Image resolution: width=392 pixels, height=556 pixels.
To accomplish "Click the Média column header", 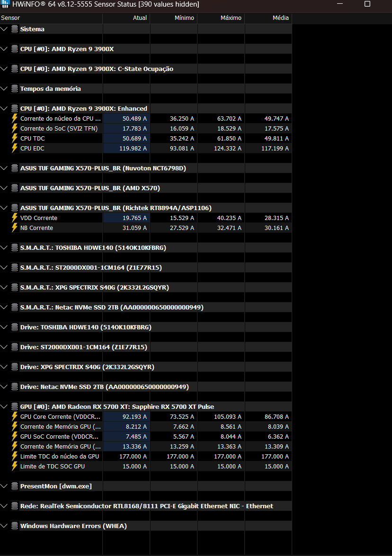I will tap(268, 18).
